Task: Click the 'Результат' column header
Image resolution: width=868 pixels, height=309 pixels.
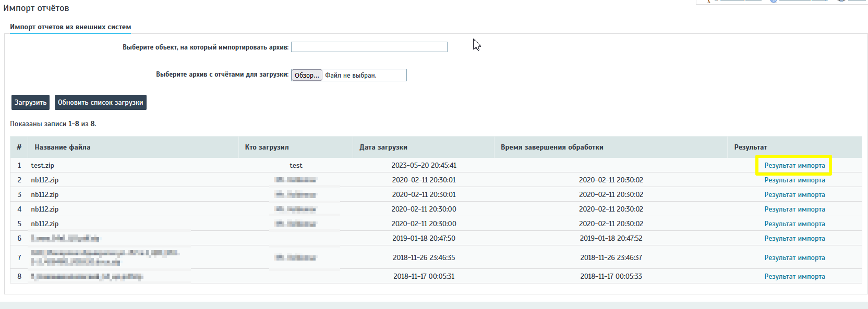Action: [x=751, y=147]
